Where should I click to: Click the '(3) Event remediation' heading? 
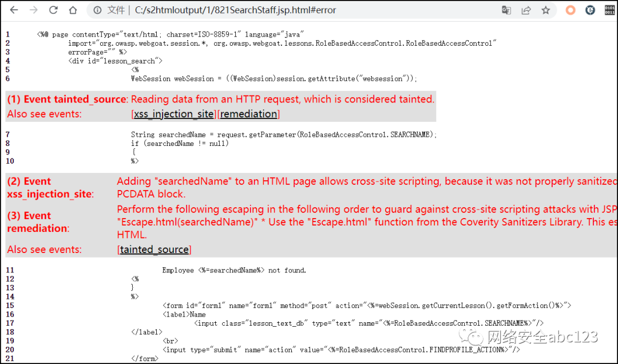(x=38, y=222)
